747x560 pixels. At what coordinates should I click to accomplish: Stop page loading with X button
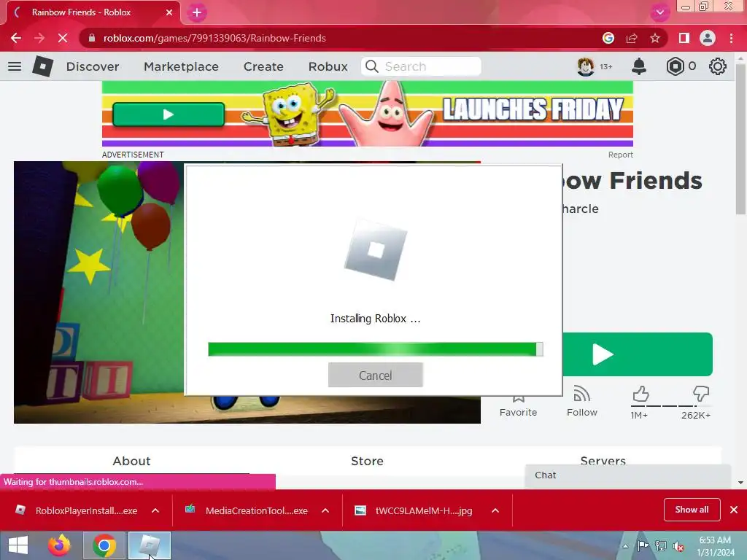[63, 38]
